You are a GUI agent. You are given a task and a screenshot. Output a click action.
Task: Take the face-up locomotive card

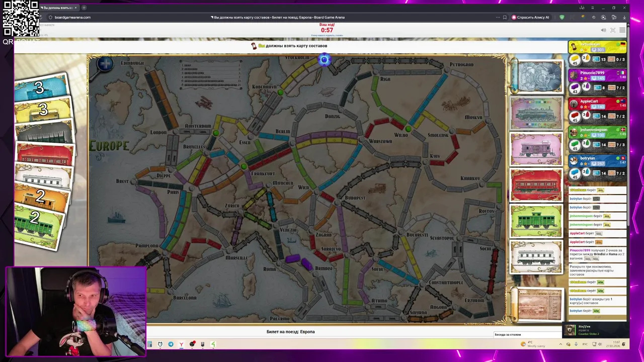tap(536, 113)
